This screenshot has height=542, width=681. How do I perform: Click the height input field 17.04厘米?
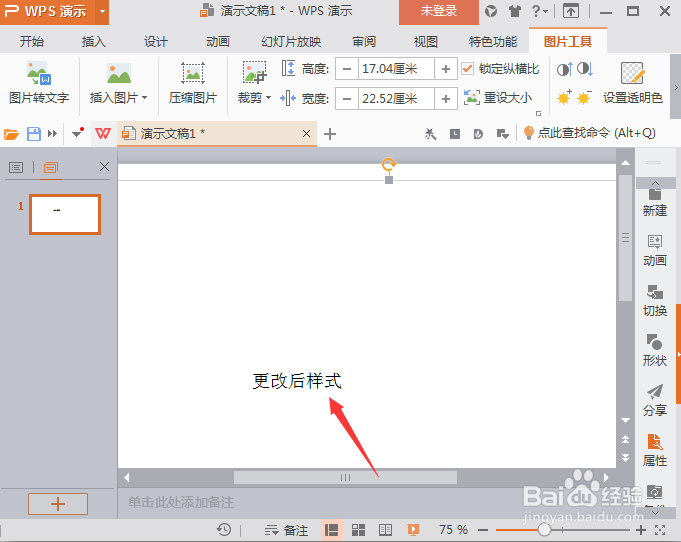pos(396,69)
